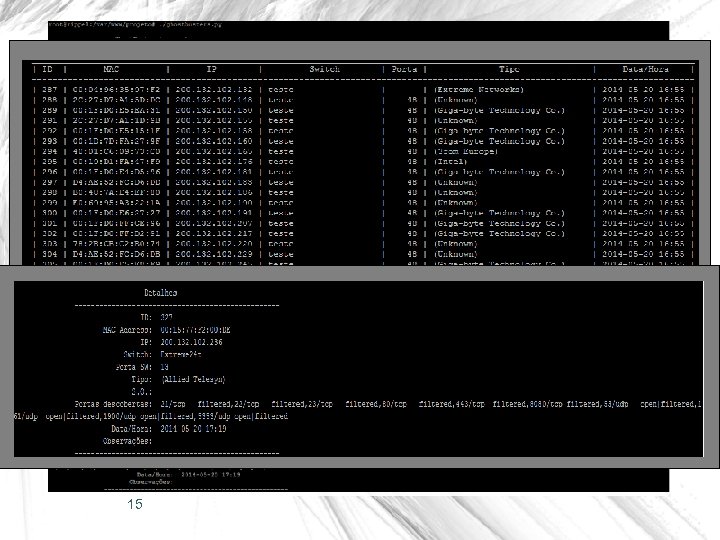The image size is (720, 540).
Task: Click the 'MAC Address:' label in Detalhes
Action: click(127, 330)
